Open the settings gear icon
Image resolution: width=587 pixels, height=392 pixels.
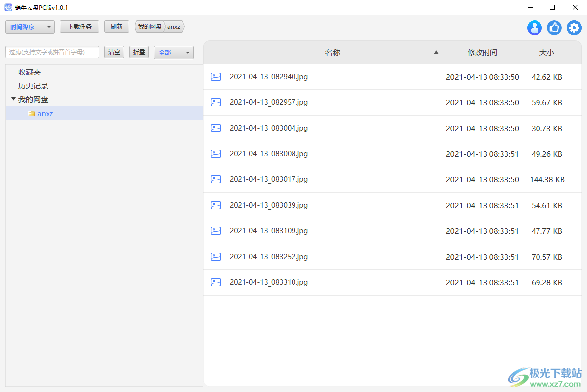click(574, 28)
